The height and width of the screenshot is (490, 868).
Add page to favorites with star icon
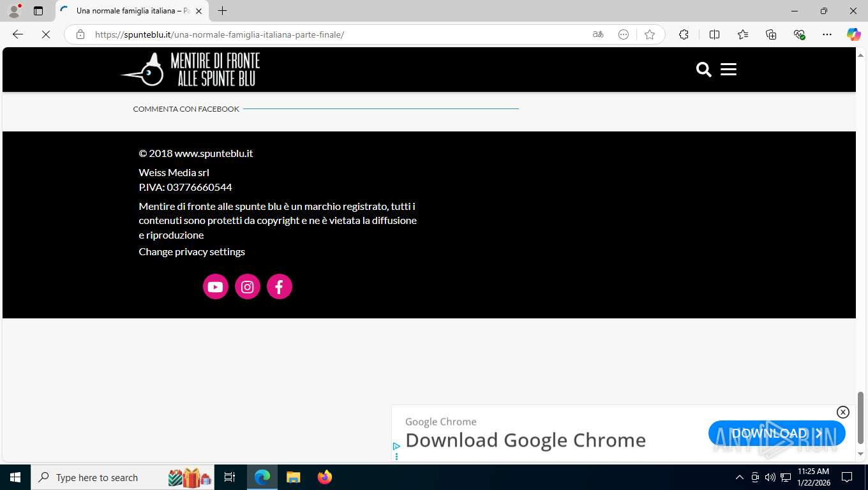tap(650, 34)
